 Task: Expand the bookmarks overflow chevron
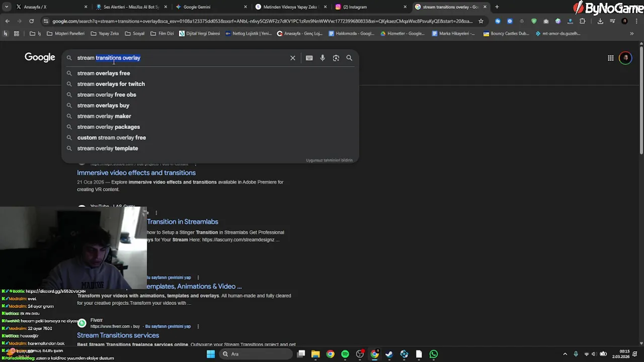631,34
